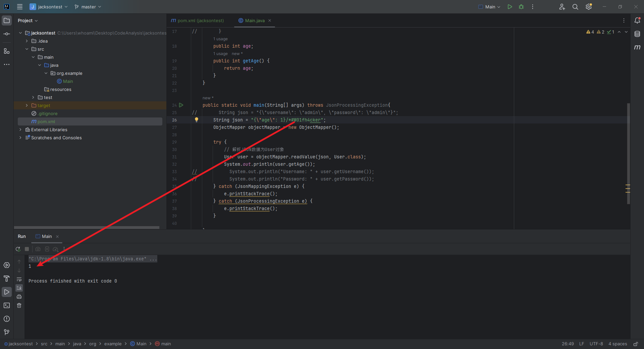The image size is (644, 349).
Task: Open editor tabs options menu
Action: [x=624, y=20]
